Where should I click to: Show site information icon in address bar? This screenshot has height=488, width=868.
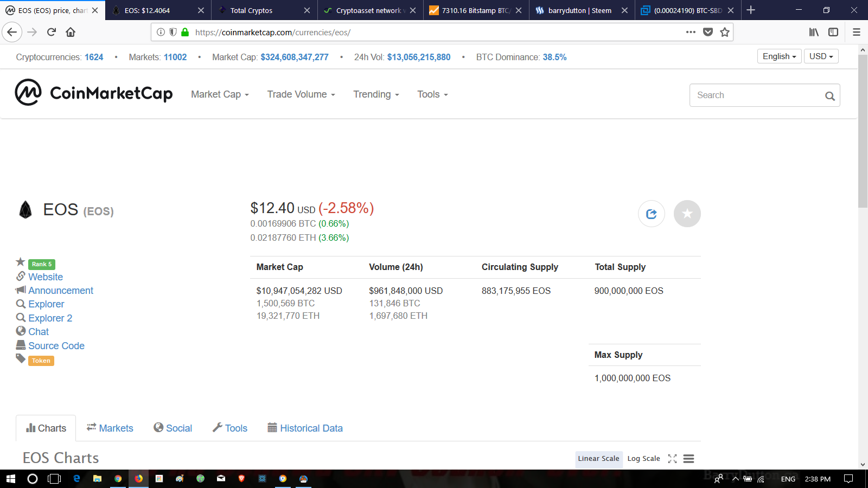coord(161,32)
